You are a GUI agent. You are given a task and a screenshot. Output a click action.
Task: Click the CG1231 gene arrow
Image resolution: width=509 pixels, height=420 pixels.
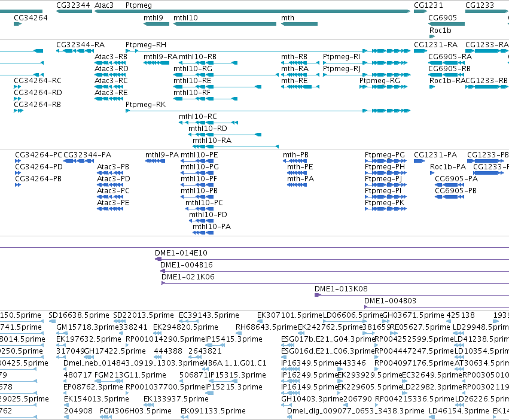pyautogui.click(x=420, y=11)
